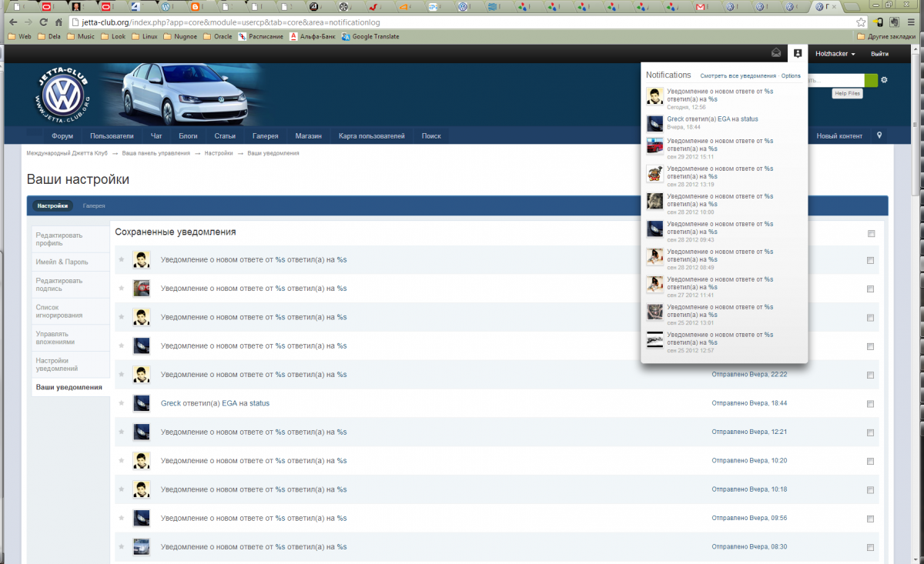Click the Help Files button
Image resolution: width=924 pixels, height=564 pixels.
point(848,93)
